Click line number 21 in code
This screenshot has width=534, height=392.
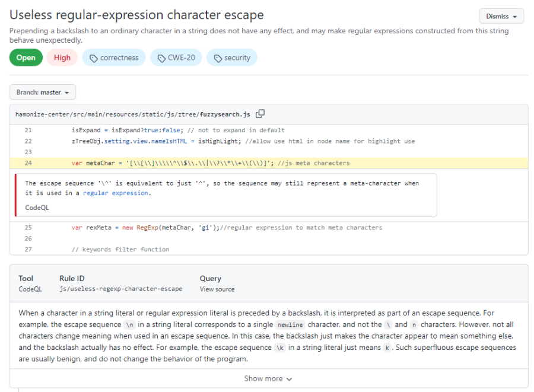tap(28, 130)
